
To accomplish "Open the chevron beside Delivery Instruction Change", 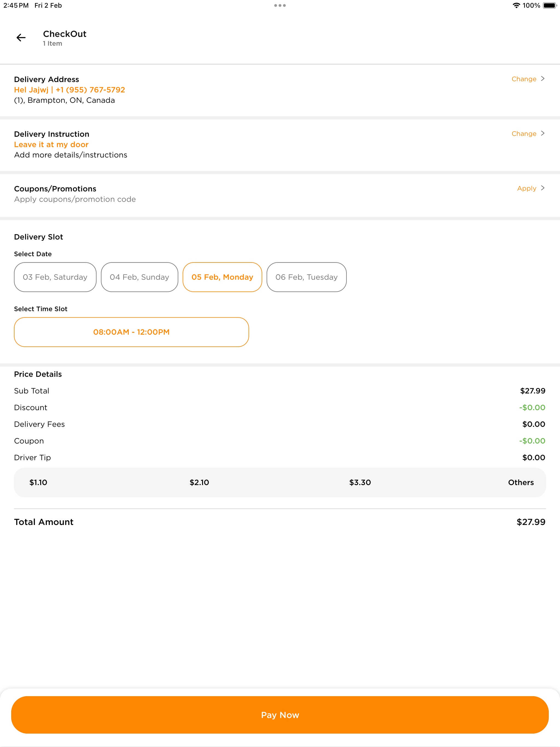I will 542,133.
